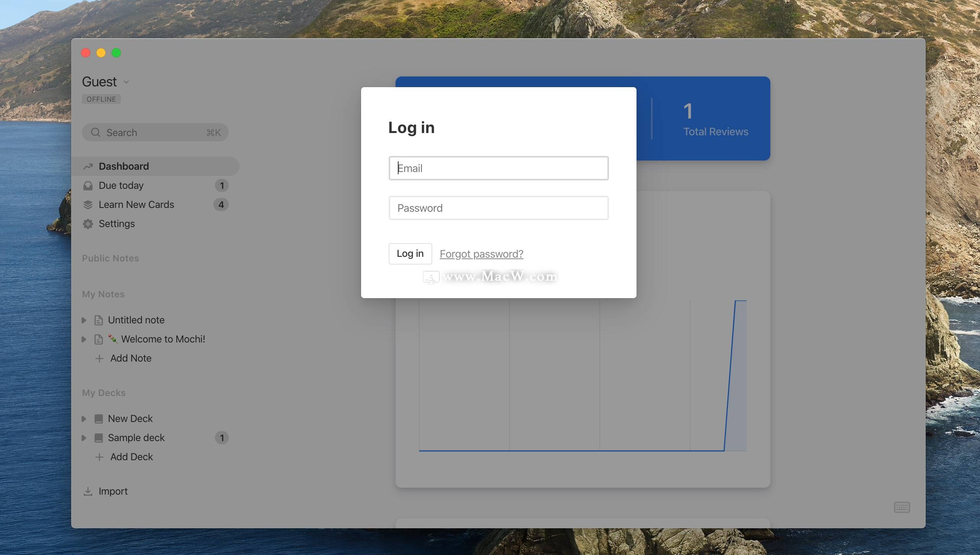Viewport: 980px width, 555px height.
Task: Expand the Sample deck disclosure triangle
Action: coord(84,438)
